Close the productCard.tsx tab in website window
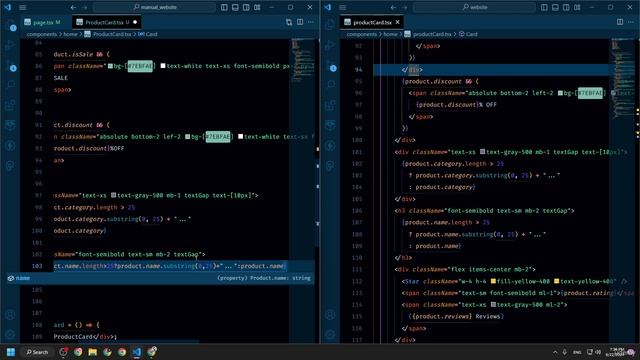Viewport: 640px width, 360px height. click(x=398, y=22)
